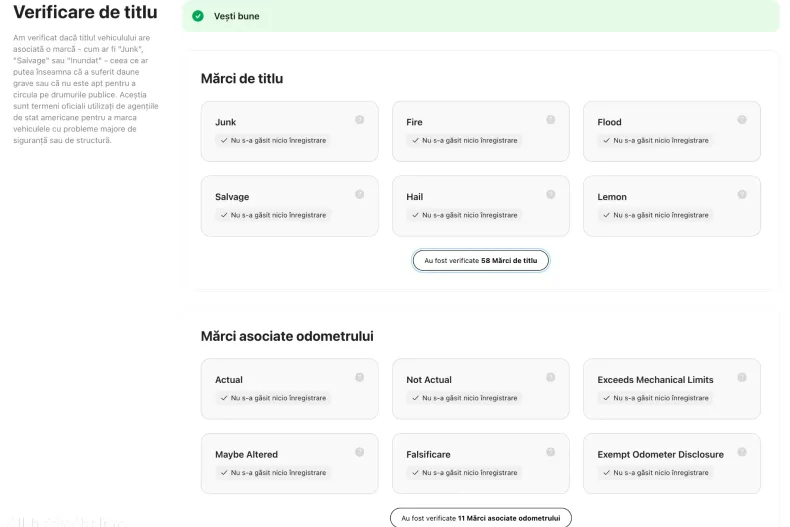This screenshot has width=790, height=527.
Task: Click the Vești bune notification banner
Action: [x=480, y=16]
